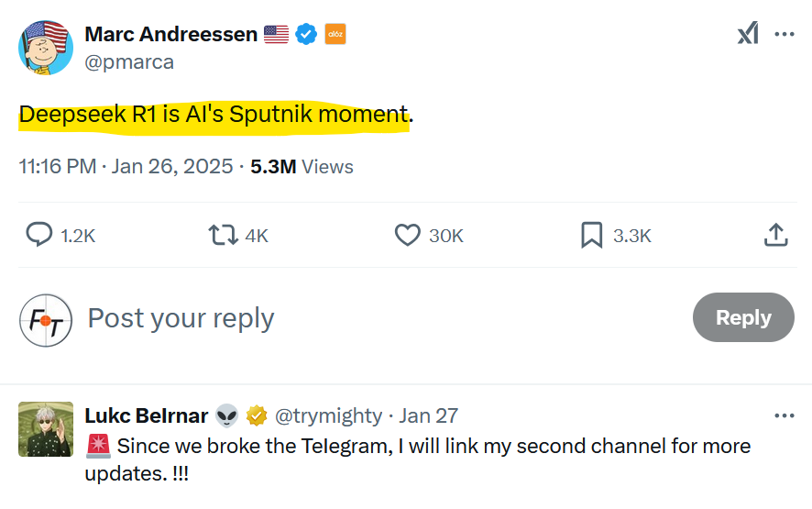Click the gold verified badge of Lukc Belrnar
This screenshot has height=509, width=812.
pyautogui.click(x=257, y=415)
